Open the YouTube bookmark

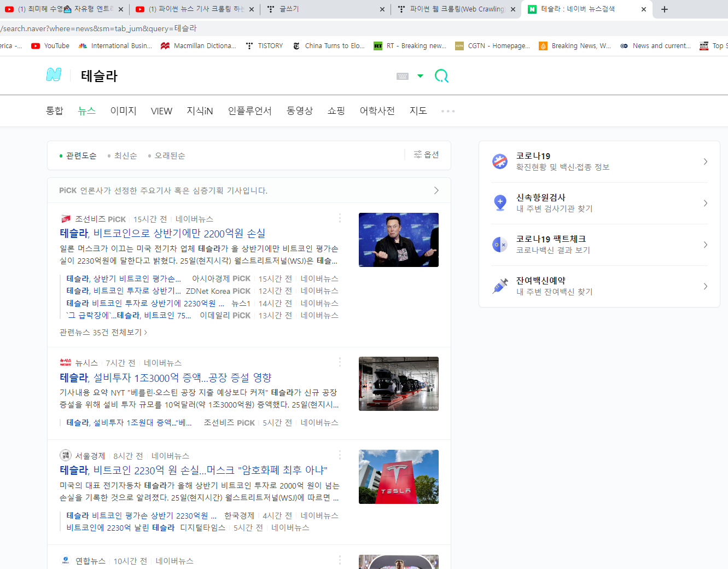click(x=50, y=46)
